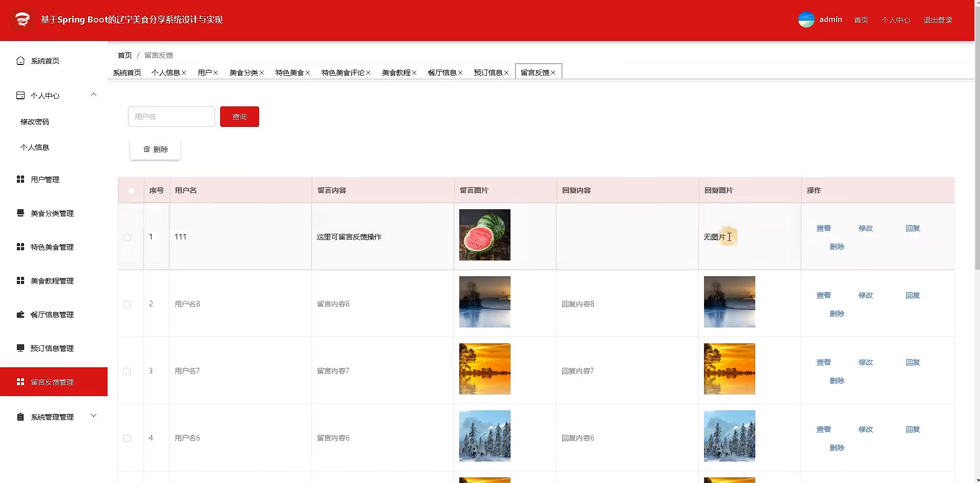This screenshot has width=980, height=483.
Task: Click the 用户名 search input field
Action: point(172,117)
